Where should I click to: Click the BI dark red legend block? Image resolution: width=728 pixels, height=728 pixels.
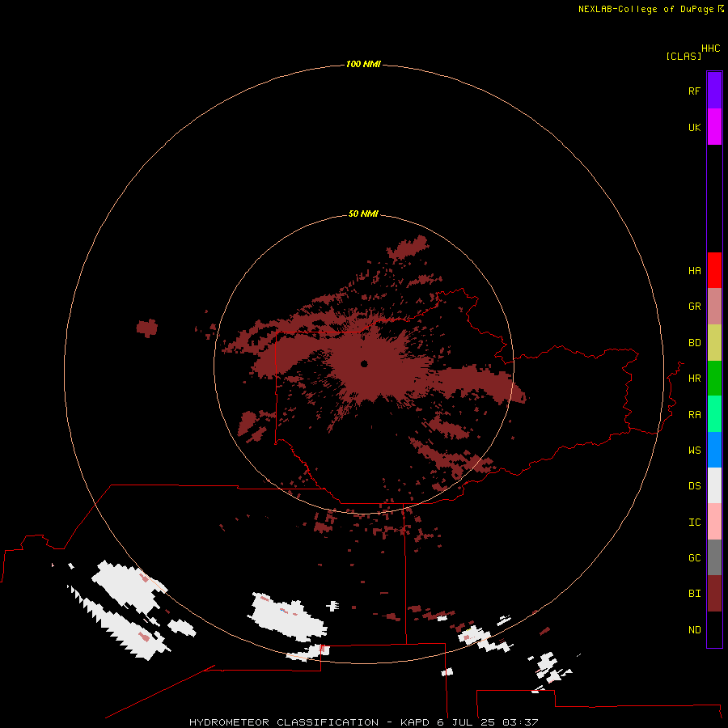[714, 594]
